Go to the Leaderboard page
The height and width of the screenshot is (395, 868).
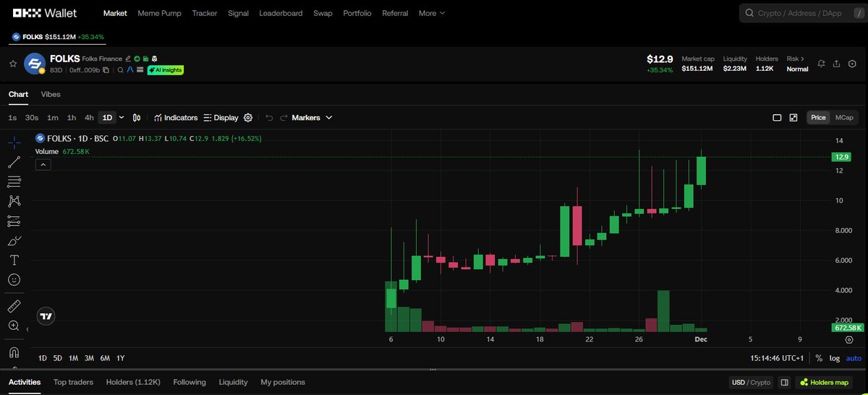click(281, 13)
